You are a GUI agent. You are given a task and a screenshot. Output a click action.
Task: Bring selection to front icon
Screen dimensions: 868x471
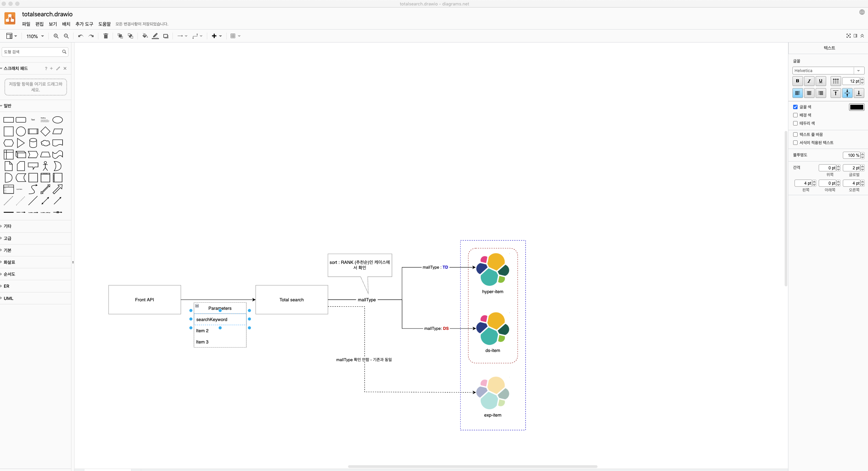pyautogui.click(x=120, y=36)
